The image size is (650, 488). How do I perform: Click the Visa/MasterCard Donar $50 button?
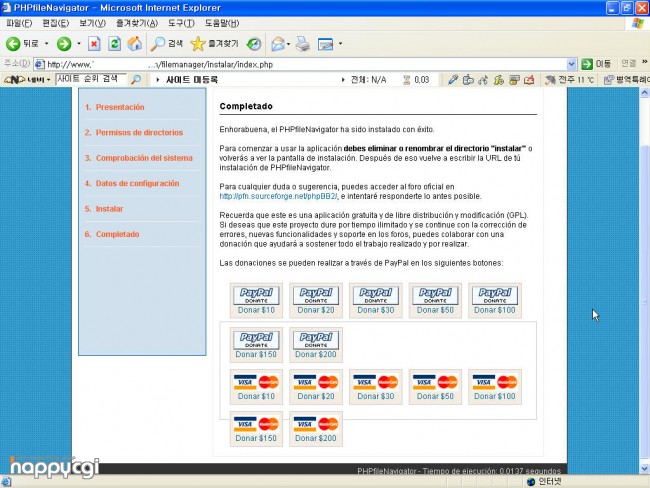(x=435, y=387)
